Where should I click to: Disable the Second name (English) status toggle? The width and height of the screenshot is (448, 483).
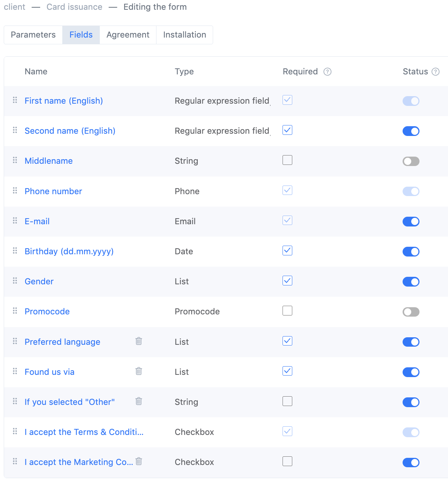(411, 131)
